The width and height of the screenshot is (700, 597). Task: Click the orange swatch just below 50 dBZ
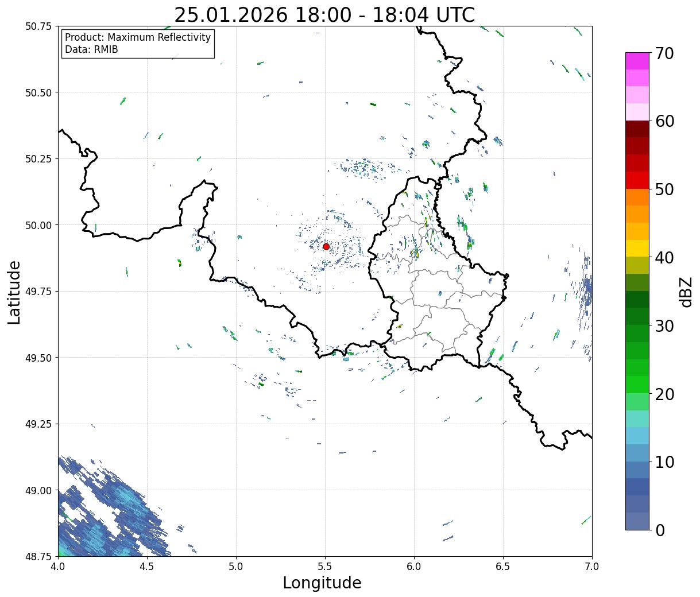pyautogui.click(x=637, y=197)
